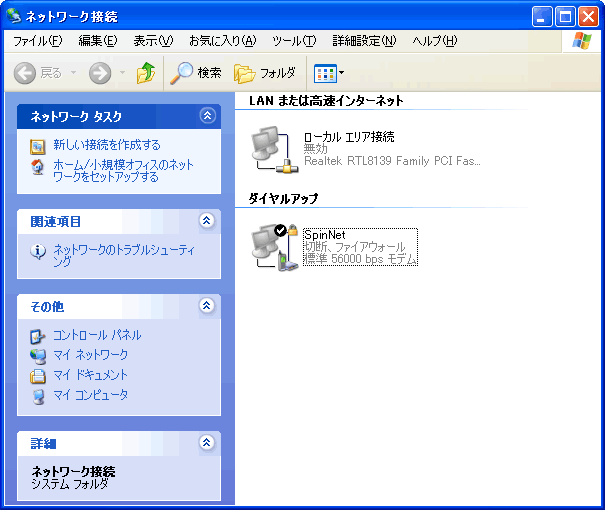This screenshot has width=605, height=510.
Task: Click the 関連項目 panel title
Action: [x=56, y=221]
